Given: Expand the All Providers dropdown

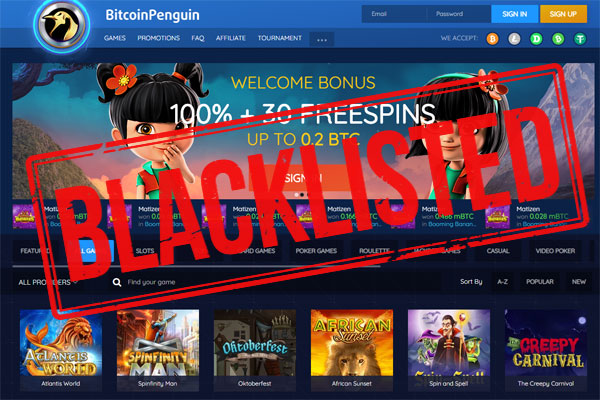Looking at the screenshot, I should tap(48, 282).
